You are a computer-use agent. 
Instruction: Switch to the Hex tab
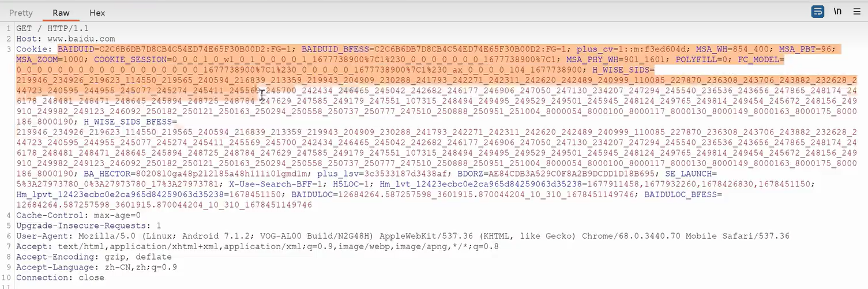pyautogui.click(x=97, y=13)
